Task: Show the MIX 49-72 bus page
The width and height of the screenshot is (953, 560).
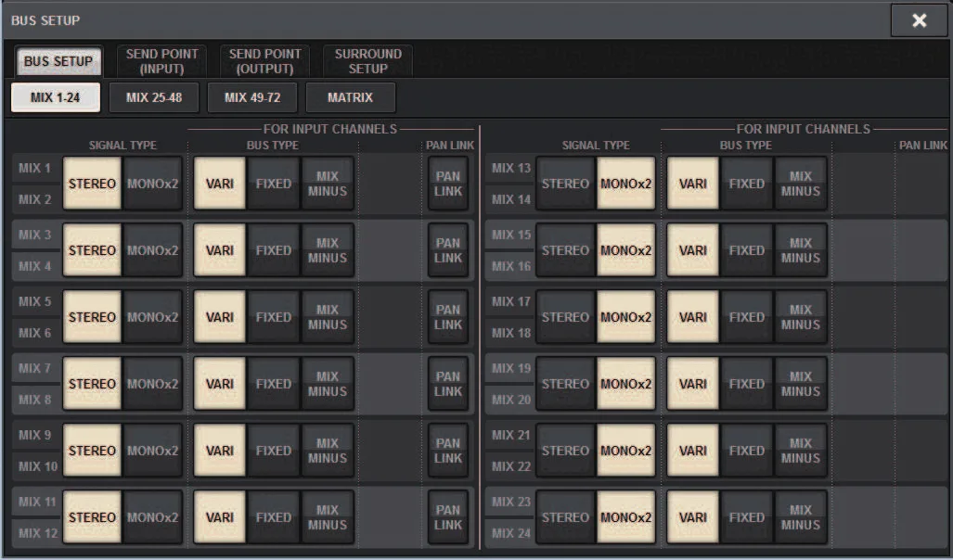Action: pyautogui.click(x=252, y=97)
